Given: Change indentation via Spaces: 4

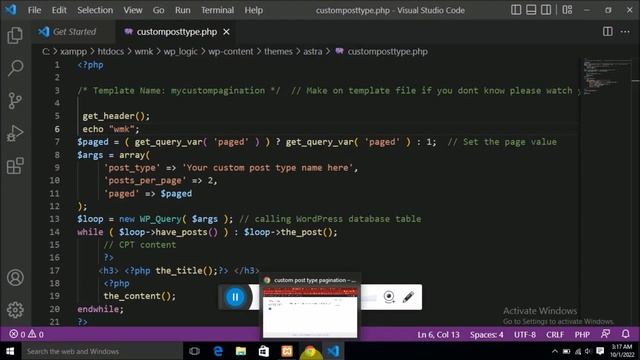Looking at the screenshot, I should point(486,335).
